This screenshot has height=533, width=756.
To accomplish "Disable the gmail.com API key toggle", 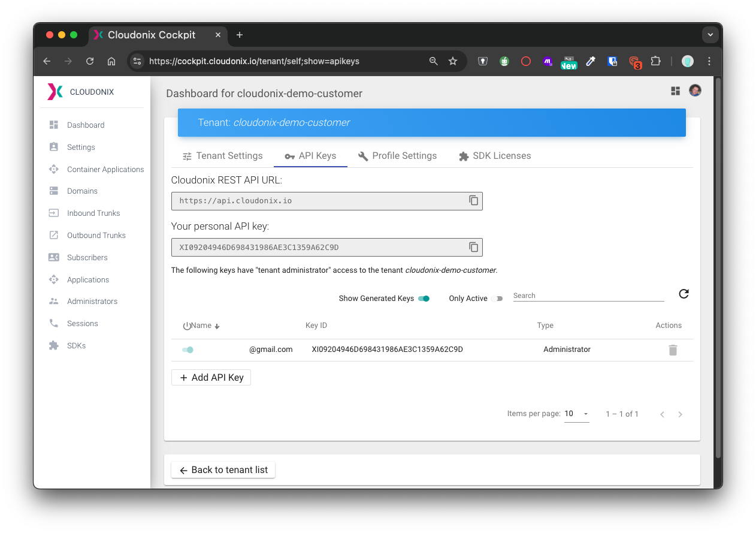I will [188, 350].
